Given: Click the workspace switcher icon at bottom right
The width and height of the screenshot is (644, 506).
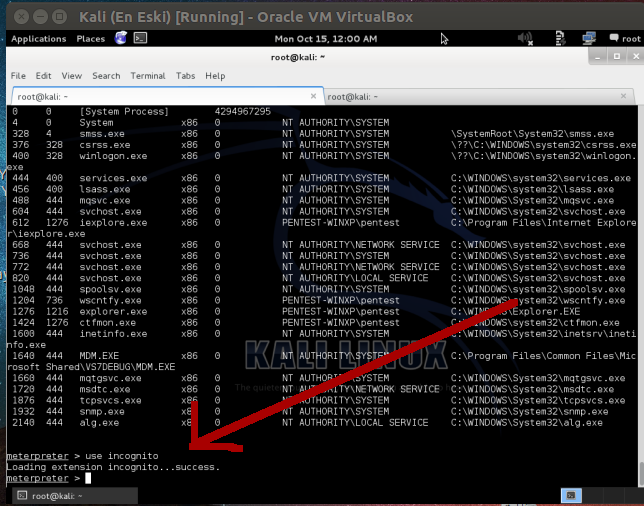Looking at the screenshot, I should tap(571, 495).
